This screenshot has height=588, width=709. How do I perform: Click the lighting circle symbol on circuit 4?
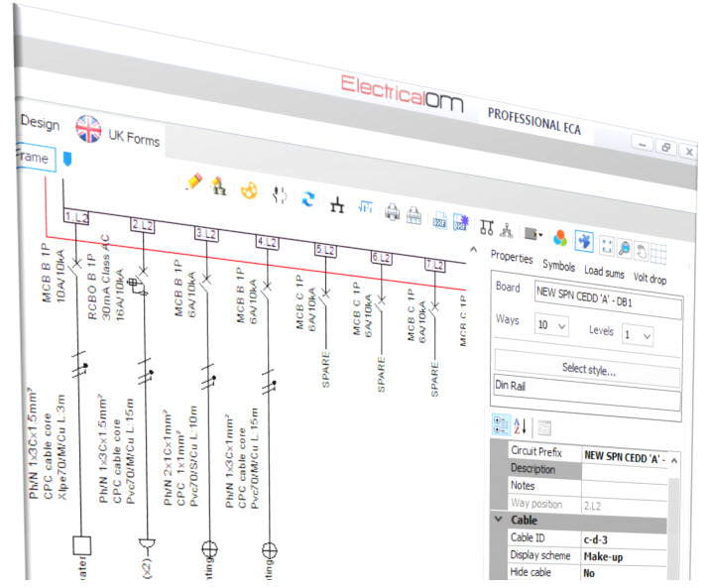pyautogui.click(x=270, y=550)
